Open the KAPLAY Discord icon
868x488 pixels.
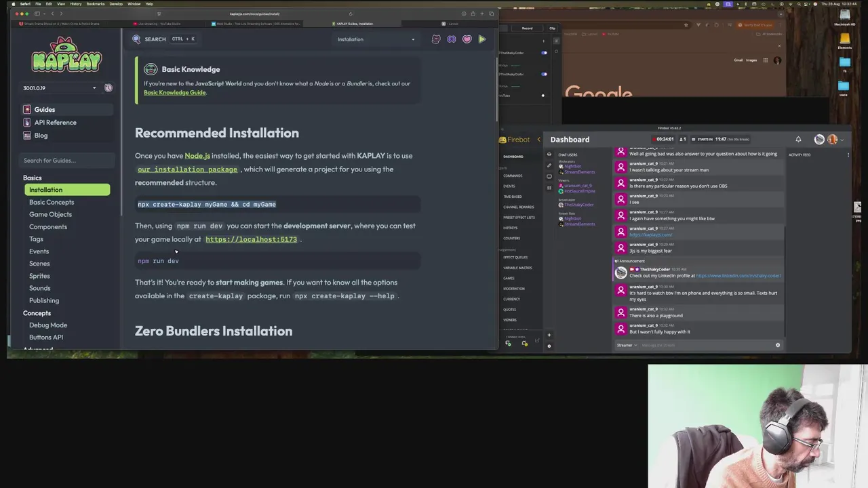click(x=452, y=39)
